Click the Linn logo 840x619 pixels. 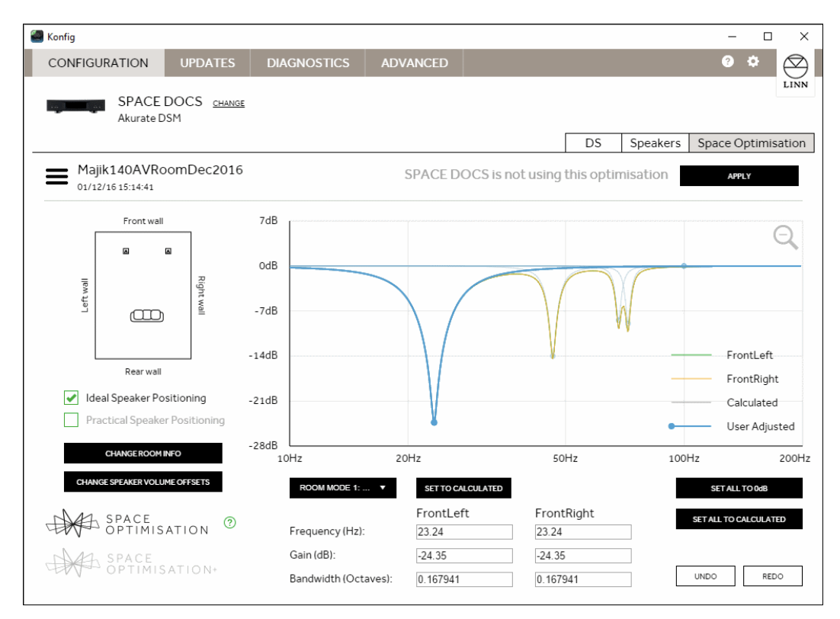point(795,72)
